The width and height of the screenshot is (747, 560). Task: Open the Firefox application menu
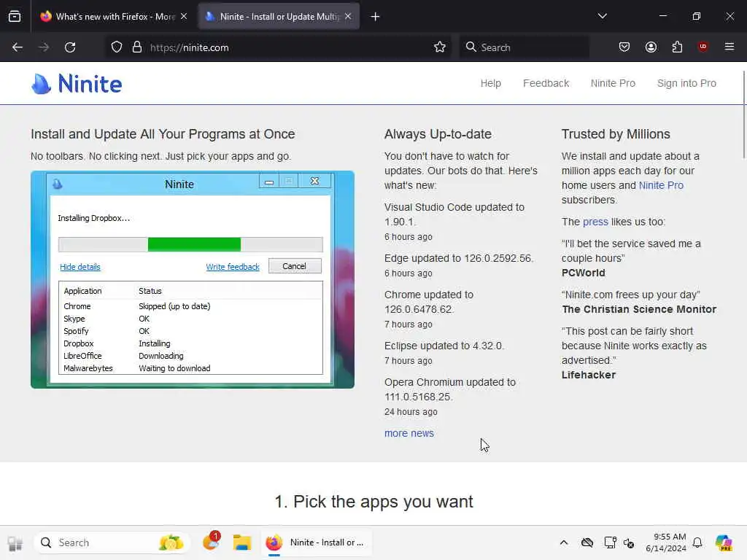pos(729,47)
